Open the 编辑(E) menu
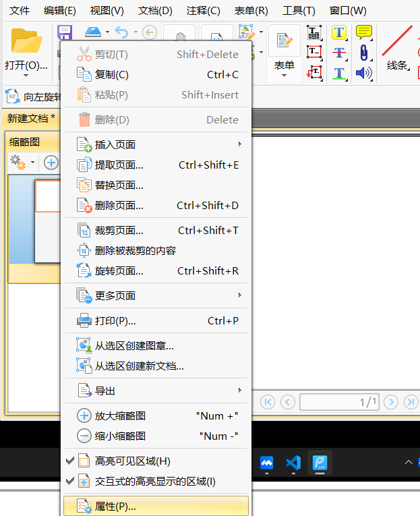The width and height of the screenshot is (420, 516). 60,11
